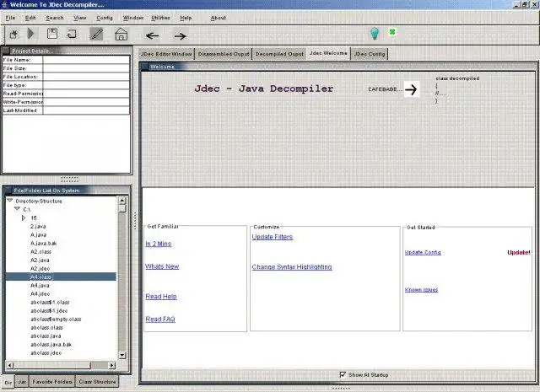The height and width of the screenshot is (392, 540).
Task: Click the File Name value cell
Action: click(86, 60)
